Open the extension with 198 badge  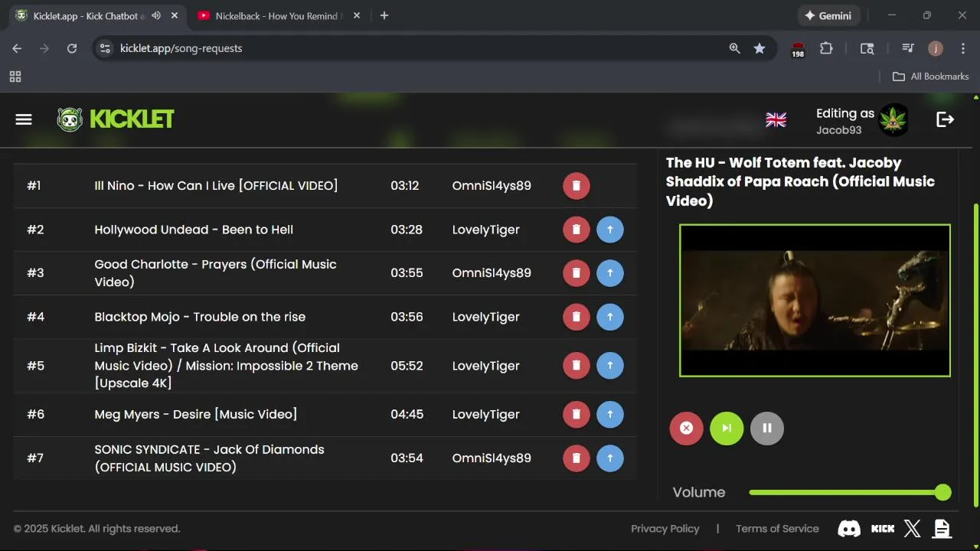(798, 49)
